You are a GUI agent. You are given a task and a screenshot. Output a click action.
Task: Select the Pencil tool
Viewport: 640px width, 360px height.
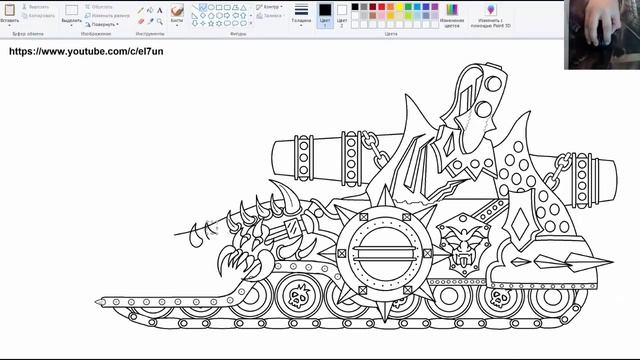point(140,10)
